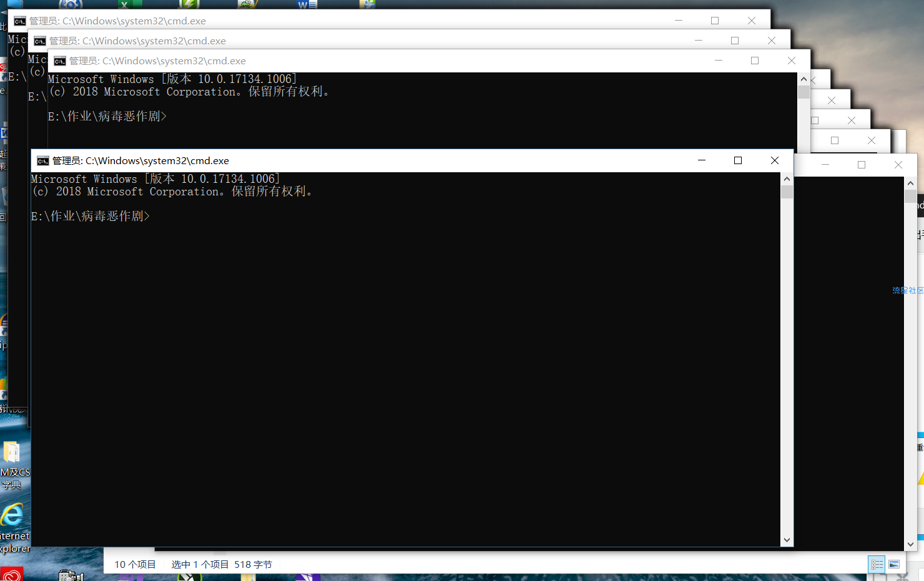
Task: Close the front cmd window
Action: 775,160
